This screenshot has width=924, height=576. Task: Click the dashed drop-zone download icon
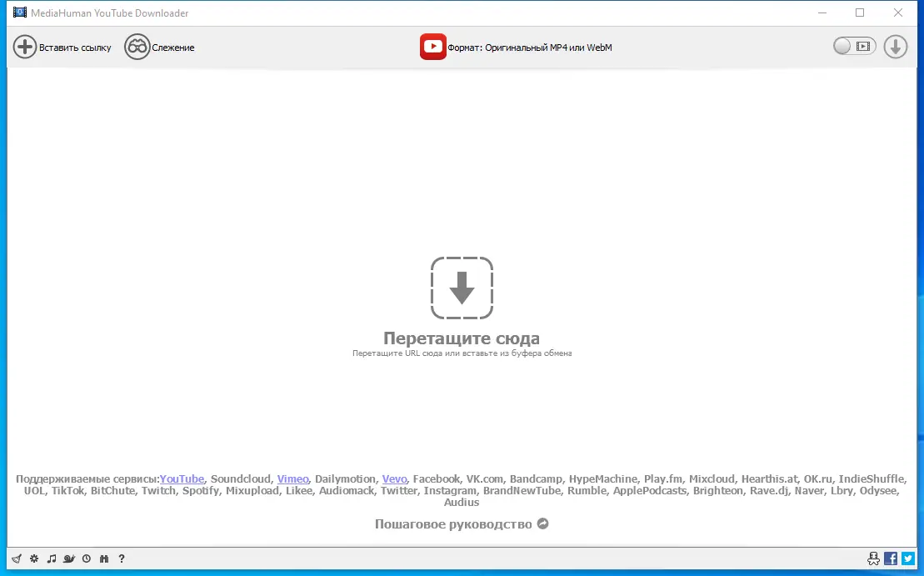point(462,288)
